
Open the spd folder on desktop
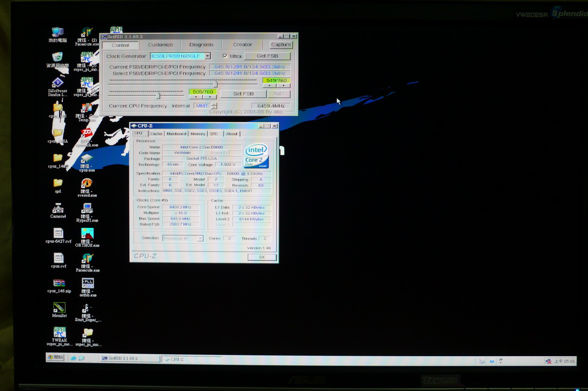(x=57, y=185)
